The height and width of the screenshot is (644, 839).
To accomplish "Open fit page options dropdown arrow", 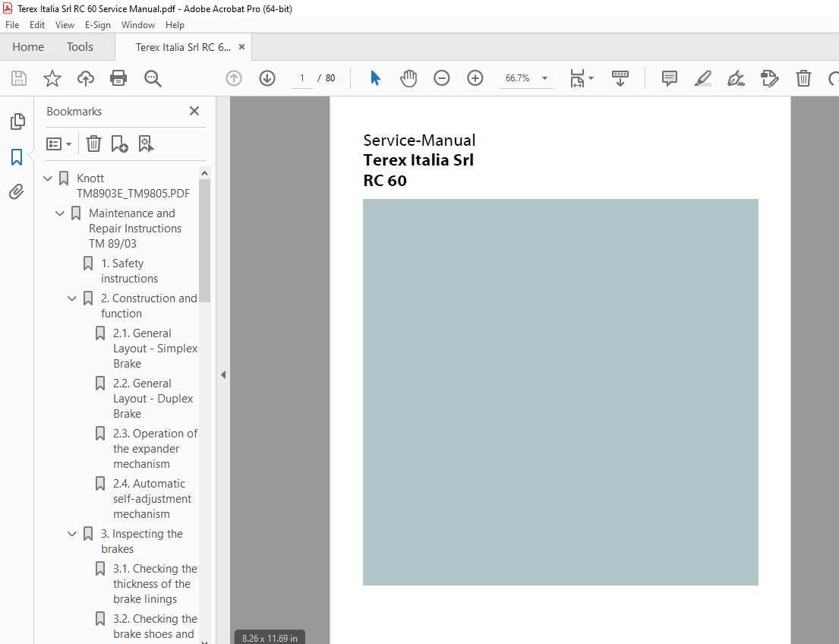I will 591,78.
